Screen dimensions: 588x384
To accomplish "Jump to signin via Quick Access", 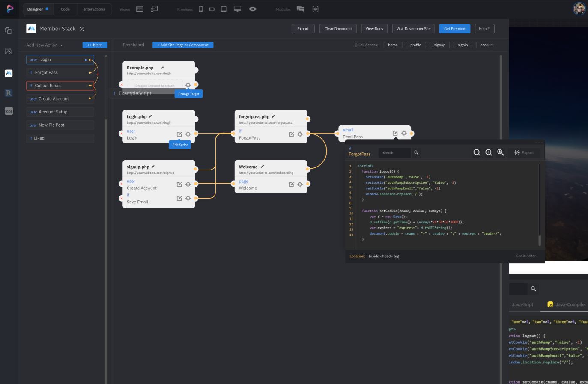I will point(463,45).
